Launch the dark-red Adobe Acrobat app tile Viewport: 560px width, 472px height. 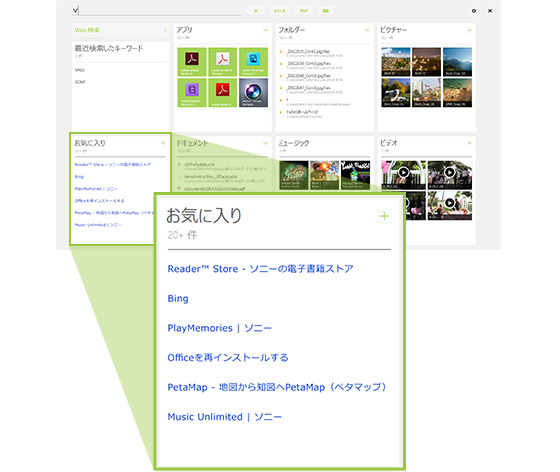point(192,62)
